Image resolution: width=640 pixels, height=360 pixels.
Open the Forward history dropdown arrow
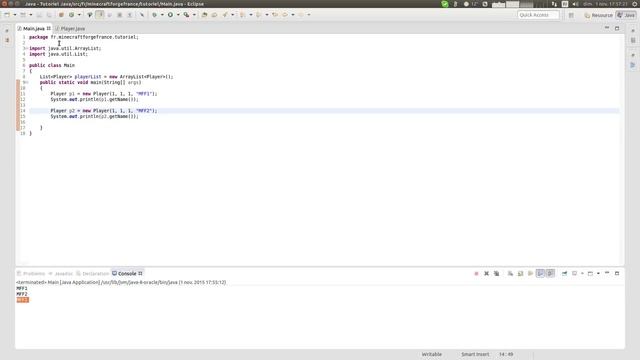point(309,15)
